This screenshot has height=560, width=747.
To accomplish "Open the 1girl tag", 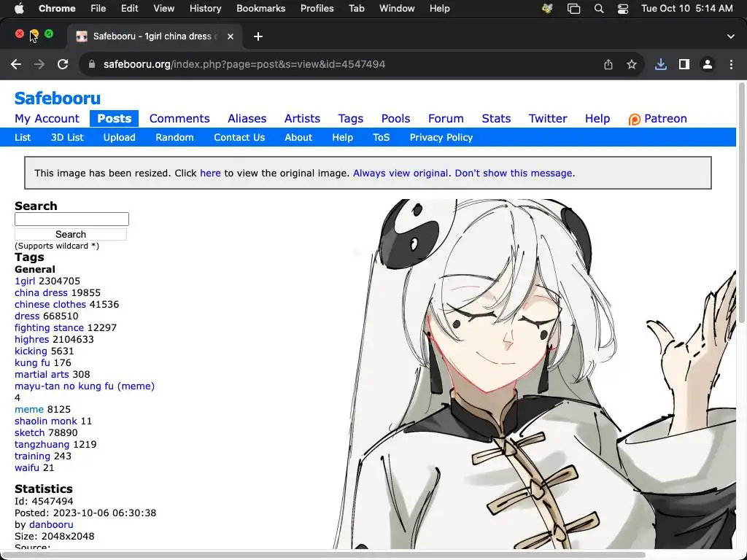I will click(x=25, y=281).
